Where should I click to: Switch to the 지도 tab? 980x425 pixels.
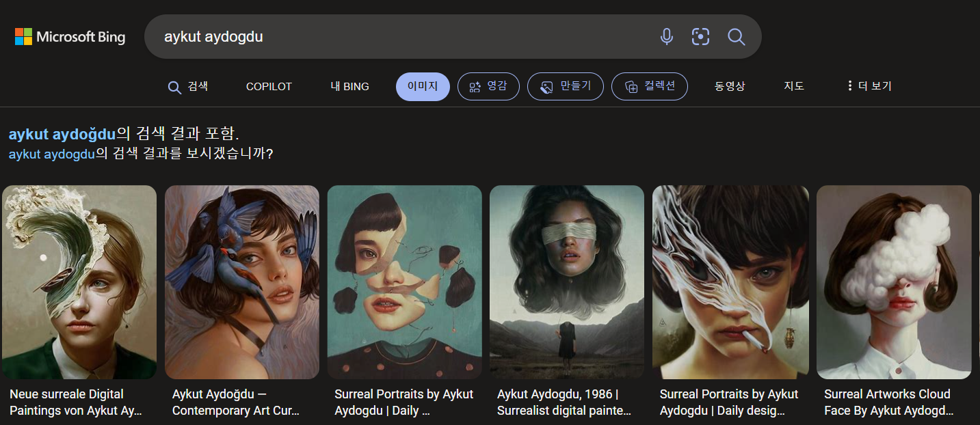coord(794,87)
